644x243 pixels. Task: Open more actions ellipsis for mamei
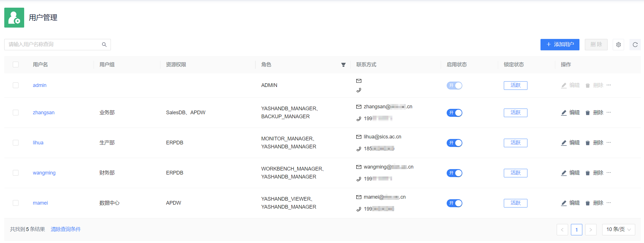[608, 203]
